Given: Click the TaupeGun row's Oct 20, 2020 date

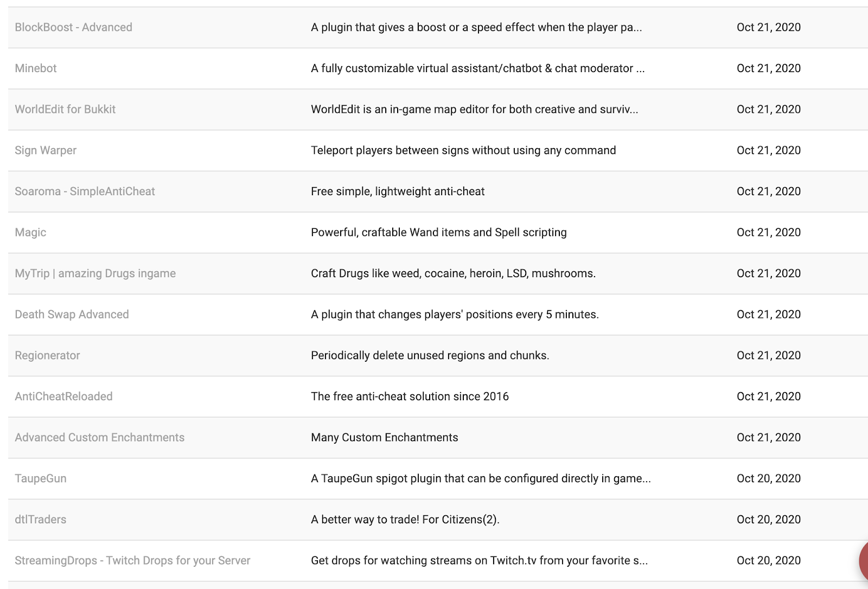Looking at the screenshot, I should click(768, 478).
